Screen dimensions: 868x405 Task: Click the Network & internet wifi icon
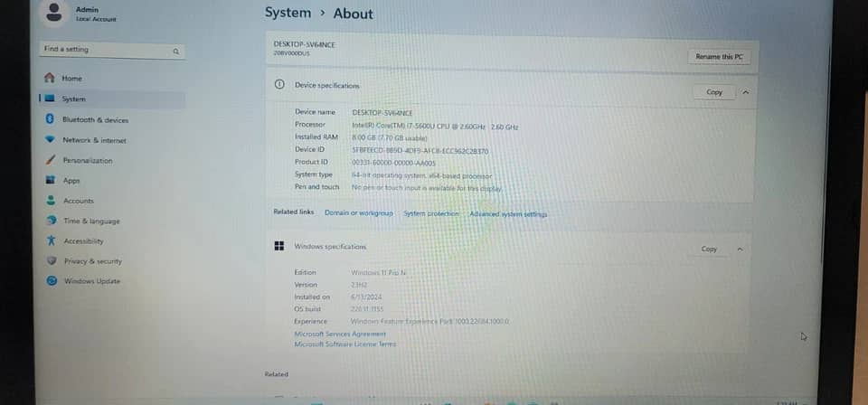[x=51, y=139]
